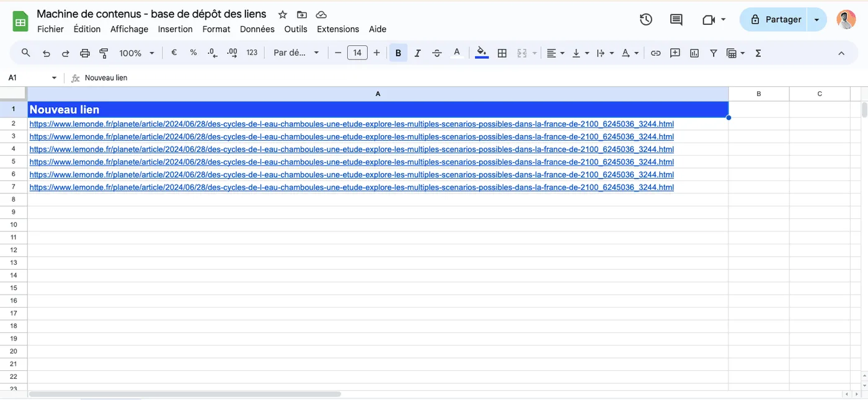Open the Édition menu

click(x=87, y=29)
